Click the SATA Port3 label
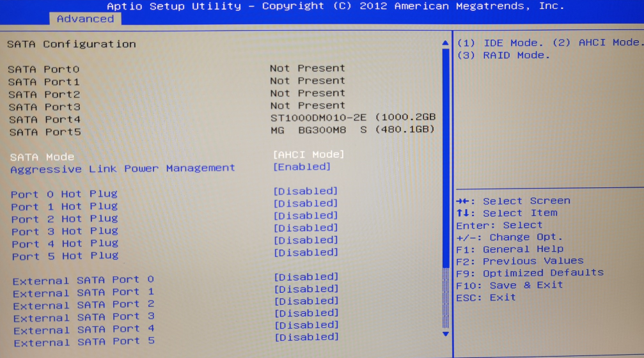 coord(44,107)
